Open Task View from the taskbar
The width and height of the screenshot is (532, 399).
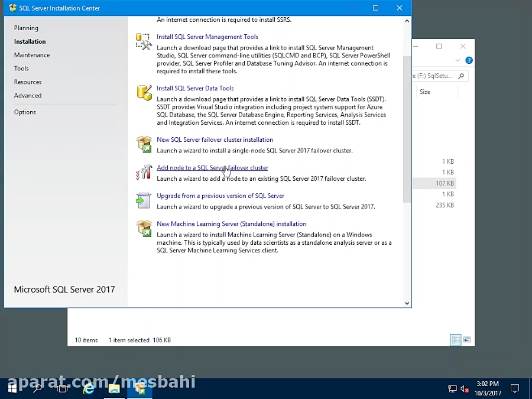coord(62,388)
